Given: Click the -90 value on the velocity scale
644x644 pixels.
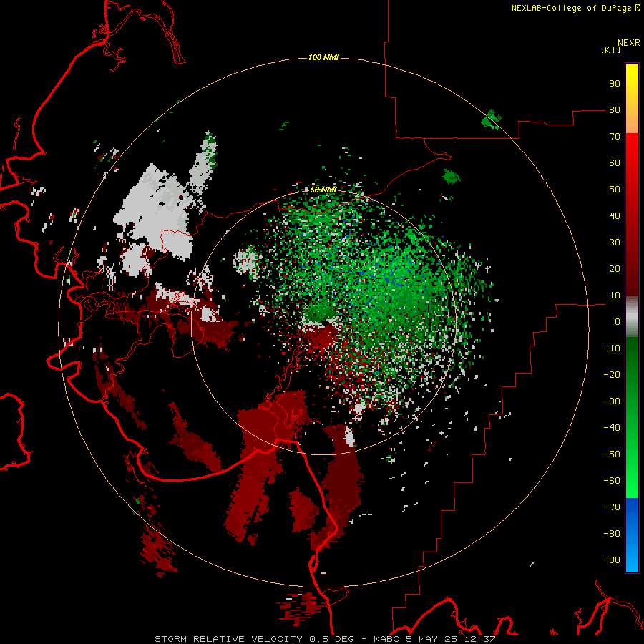Looking at the screenshot, I should tap(612, 560).
